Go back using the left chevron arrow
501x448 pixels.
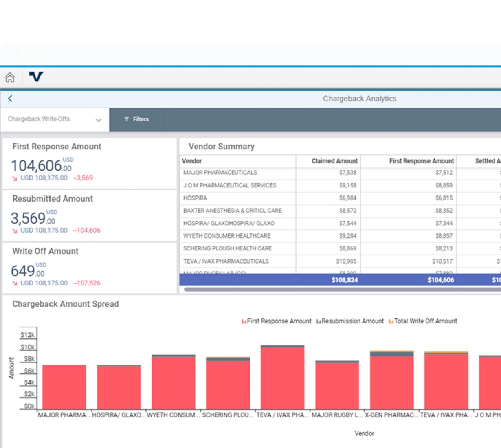[10, 99]
